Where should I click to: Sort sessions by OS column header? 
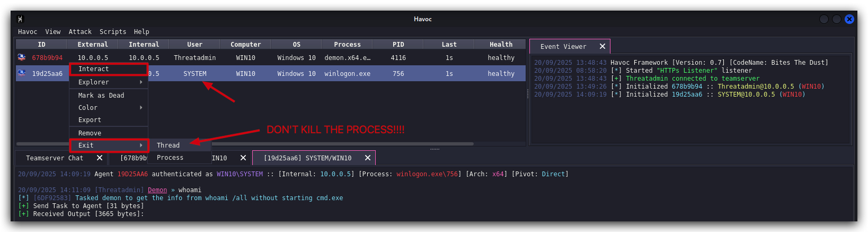click(296, 45)
